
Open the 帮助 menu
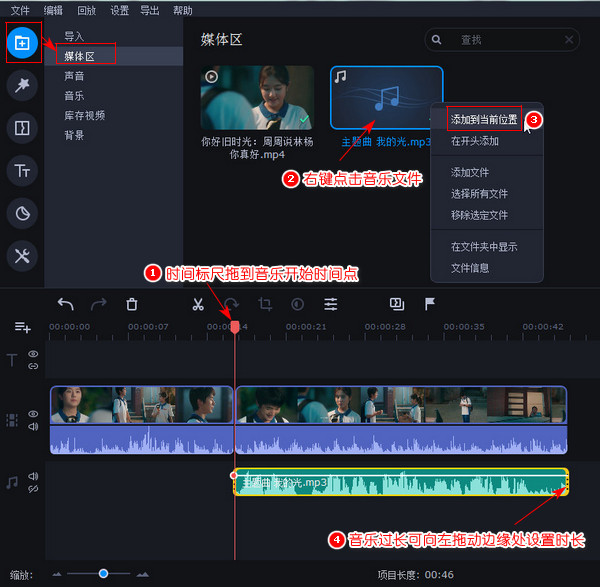[x=183, y=10]
